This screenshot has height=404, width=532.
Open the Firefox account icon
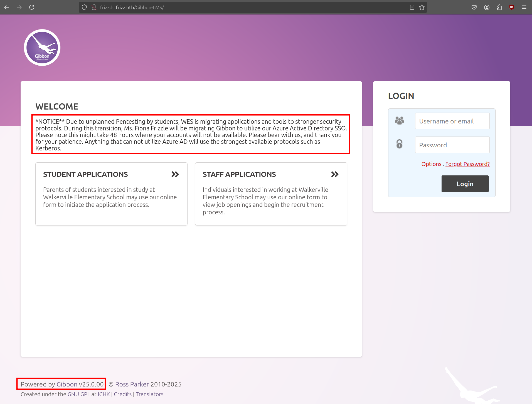point(487,7)
